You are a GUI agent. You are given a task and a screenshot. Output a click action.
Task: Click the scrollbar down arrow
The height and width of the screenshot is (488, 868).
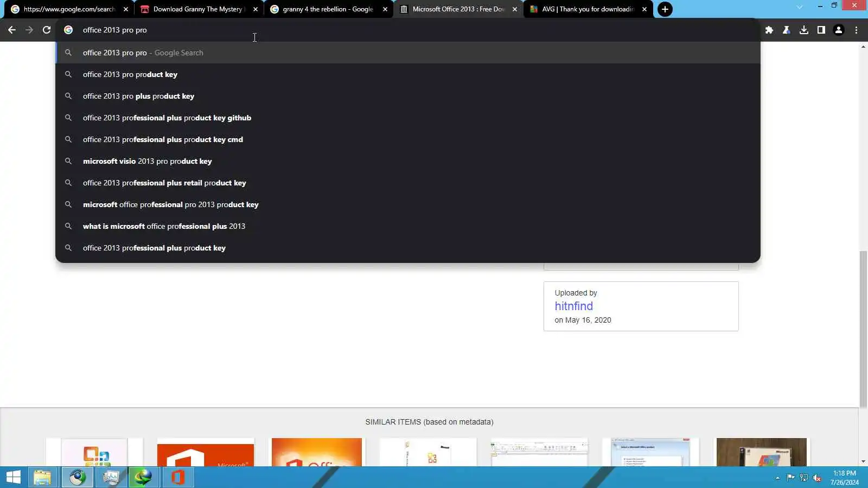863,462
